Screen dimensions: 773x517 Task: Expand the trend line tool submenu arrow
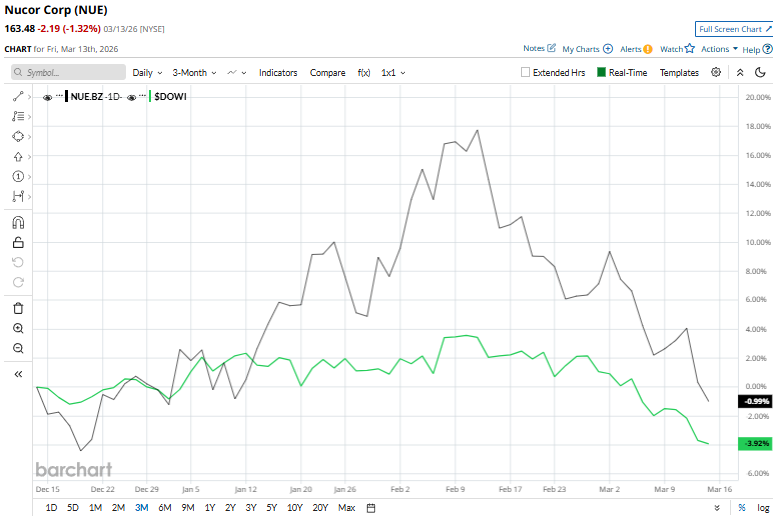click(x=30, y=97)
